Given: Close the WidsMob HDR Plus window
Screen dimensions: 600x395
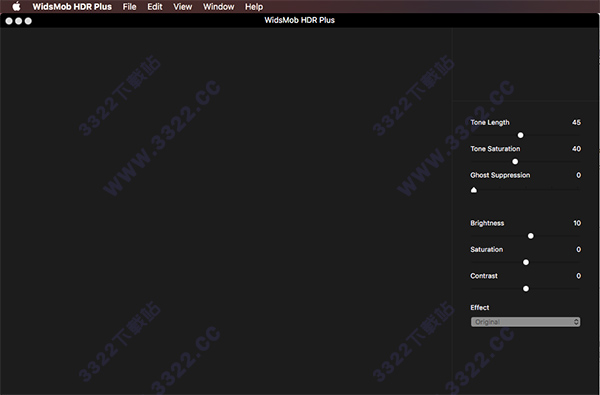Looking at the screenshot, I should coord(9,21).
